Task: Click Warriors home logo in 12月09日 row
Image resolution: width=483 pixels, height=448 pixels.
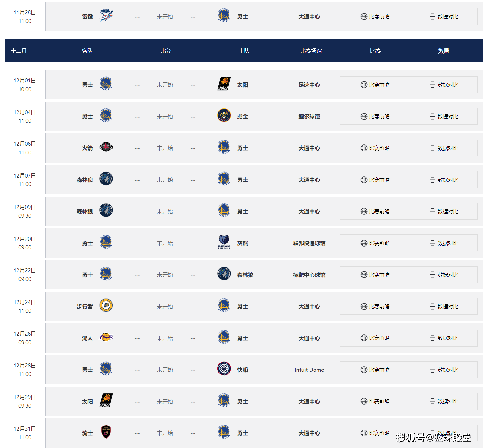Action: pyautogui.click(x=224, y=210)
